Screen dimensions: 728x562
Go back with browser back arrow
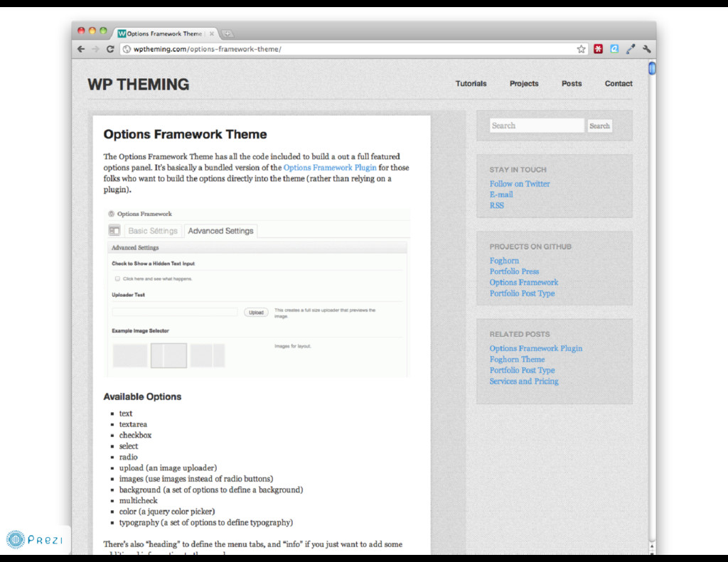coord(81,49)
